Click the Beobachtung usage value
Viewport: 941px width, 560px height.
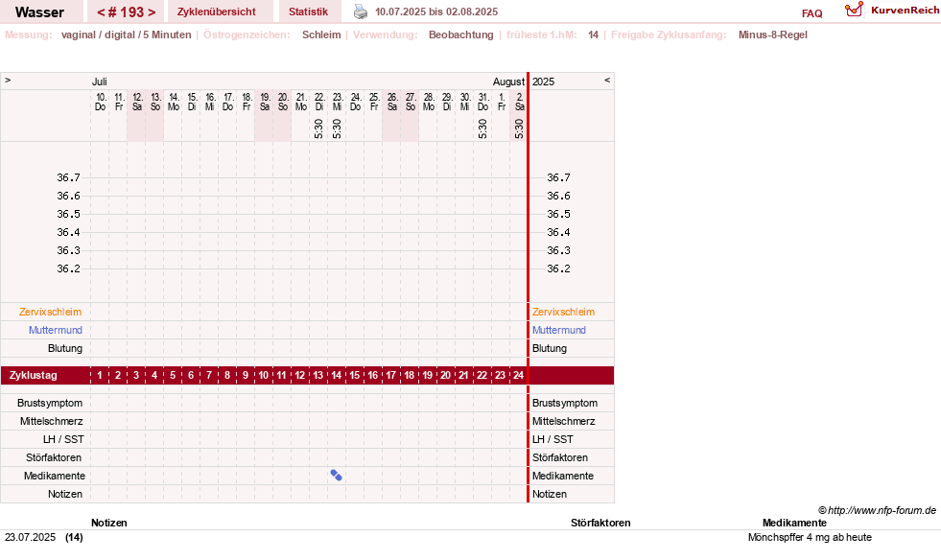[x=460, y=35]
